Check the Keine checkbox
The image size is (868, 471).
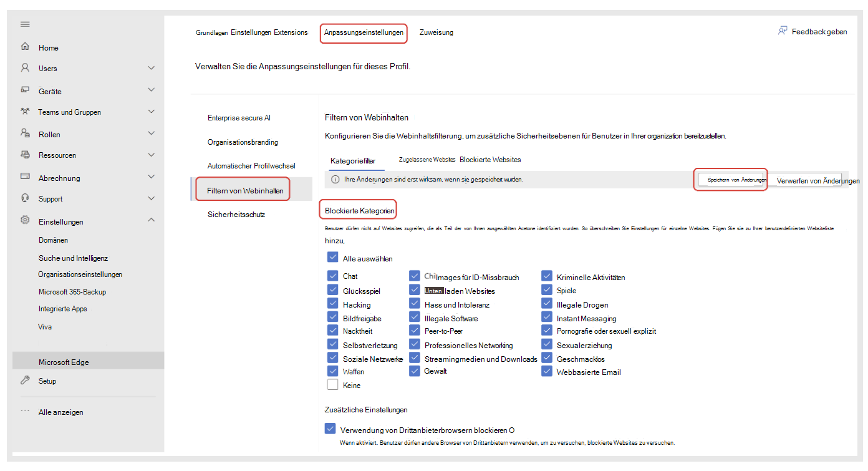pos(332,384)
